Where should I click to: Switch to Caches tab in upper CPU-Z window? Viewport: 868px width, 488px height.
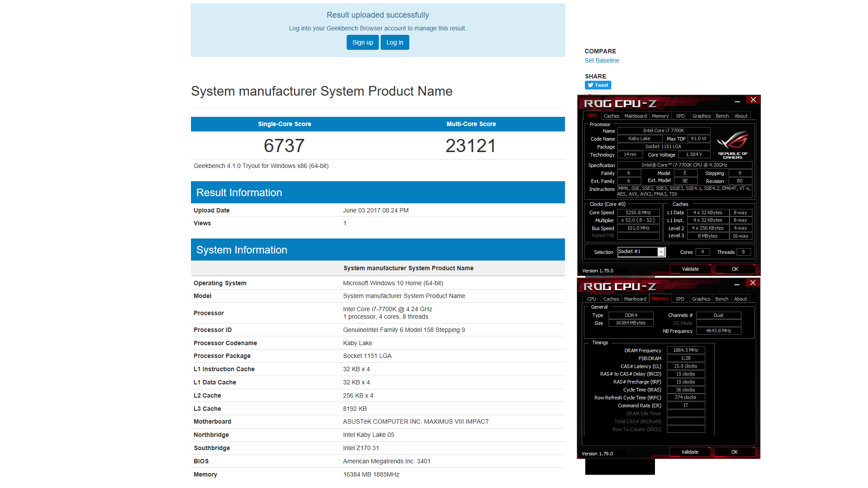pyautogui.click(x=611, y=116)
